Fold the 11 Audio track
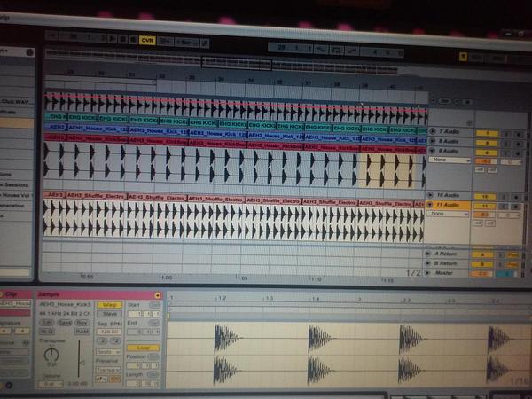The width and height of the screenshot is (532, 399). pyautogui.click(x=430, y=204)
